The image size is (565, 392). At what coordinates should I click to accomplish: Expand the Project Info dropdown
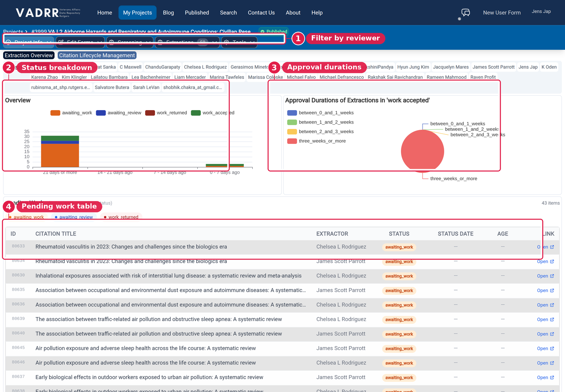[29, 42]
